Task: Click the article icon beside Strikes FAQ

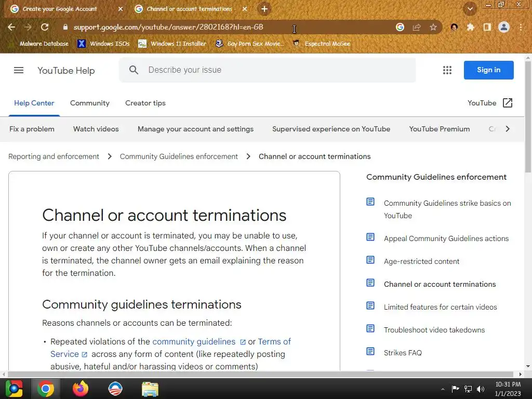Action: tap(370, 351)
